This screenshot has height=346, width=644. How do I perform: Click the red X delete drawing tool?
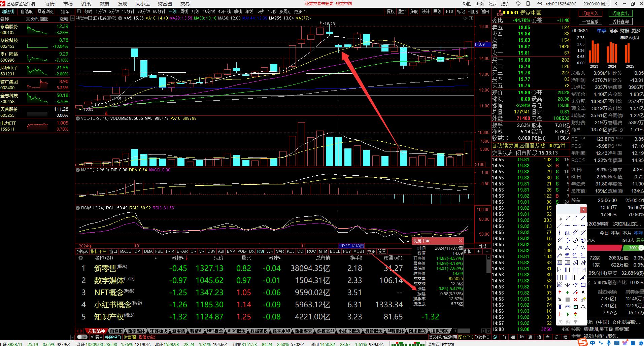point(575,300)
